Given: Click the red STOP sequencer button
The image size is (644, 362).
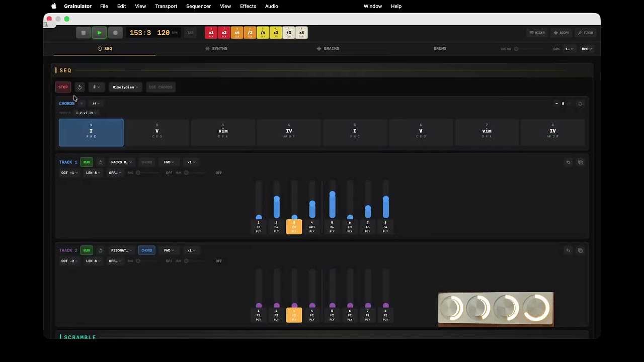Looking at the screenshot, I should [63, 87].
